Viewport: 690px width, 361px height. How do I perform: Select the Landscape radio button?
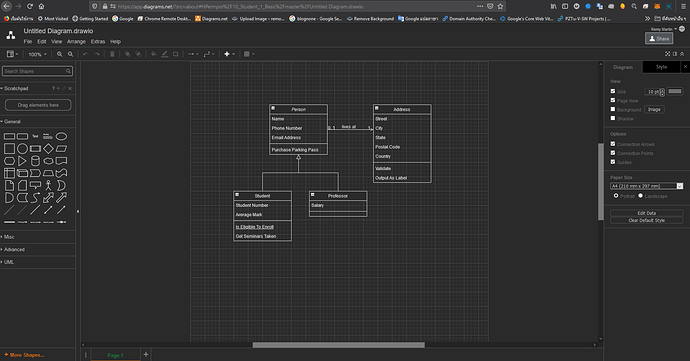point(640,195)
